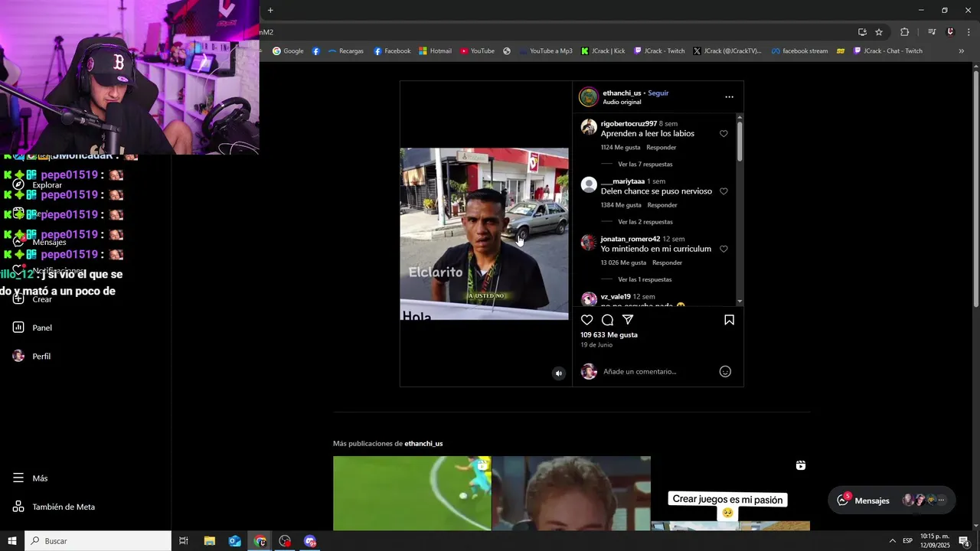The width and height of the screenshot is (980, 551).
Task: Open the 'facebook stream' bookmark
Action: coord(799,51)
